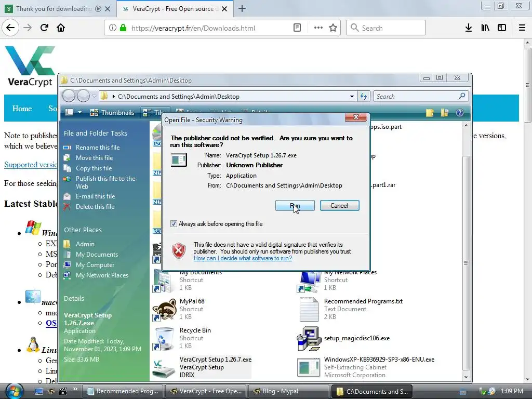
Task: Click the new folder icon in Explorer toolbar
Action: pyautogui.click(x=430, y=113)
